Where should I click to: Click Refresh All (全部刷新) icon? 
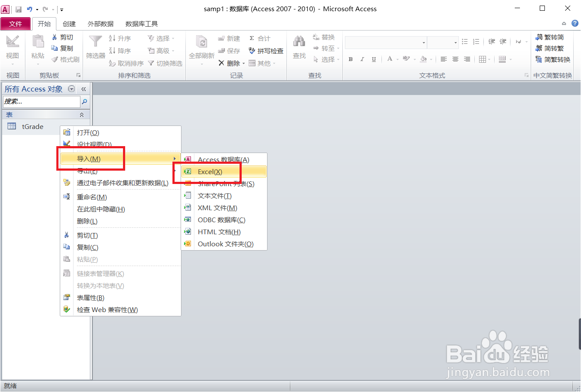pos(202,42)
